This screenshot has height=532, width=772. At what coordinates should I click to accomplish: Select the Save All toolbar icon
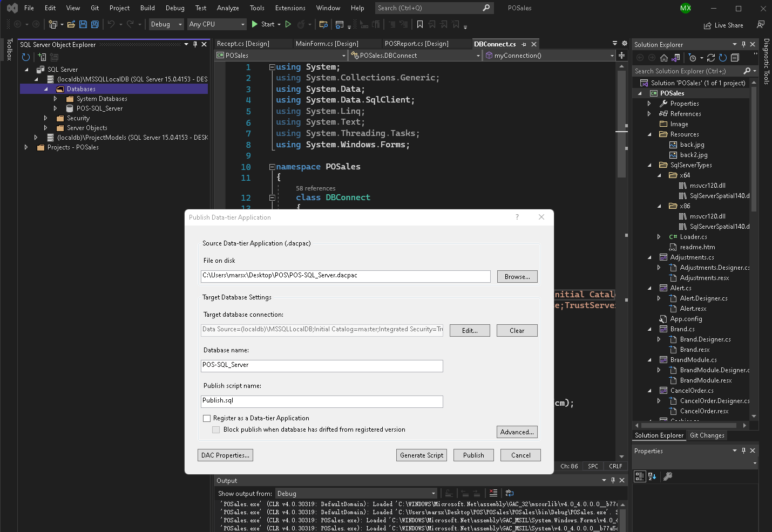tap(94, 24)
